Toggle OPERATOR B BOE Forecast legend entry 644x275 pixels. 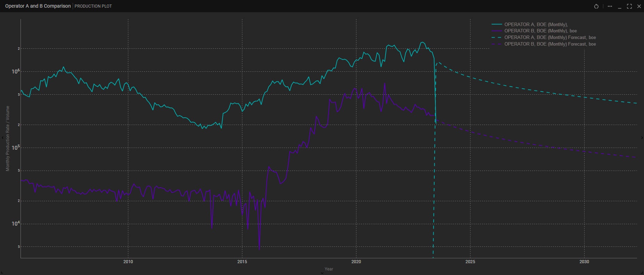pos(550,44)
